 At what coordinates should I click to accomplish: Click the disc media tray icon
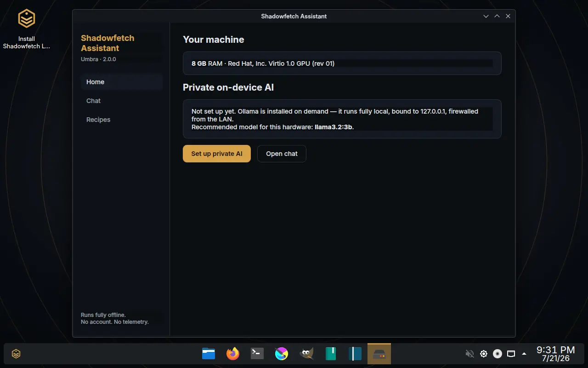pyautogui.click(x=497, y=354)
